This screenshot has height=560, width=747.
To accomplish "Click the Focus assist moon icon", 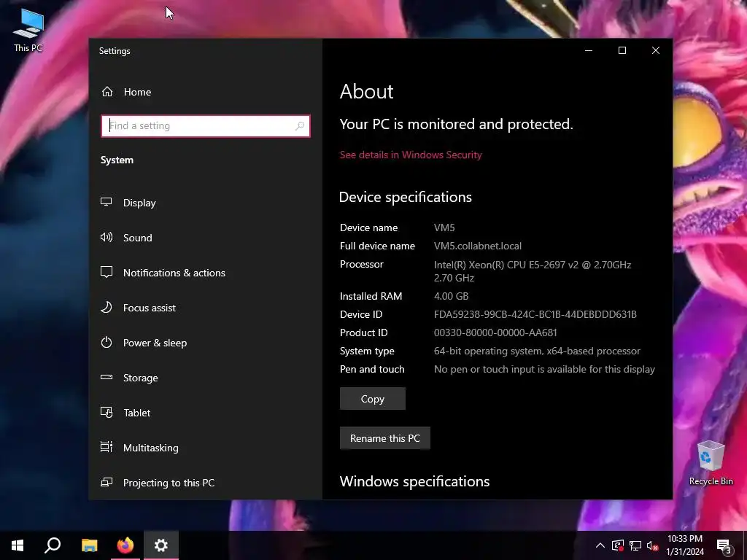I will 107,307.
